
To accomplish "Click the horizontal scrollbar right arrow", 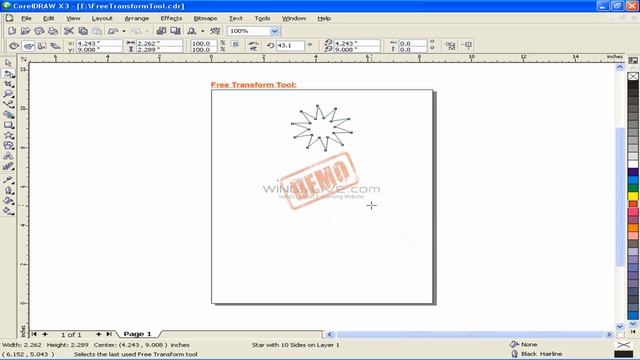I will pyautogui.click(x=609, y=334).
